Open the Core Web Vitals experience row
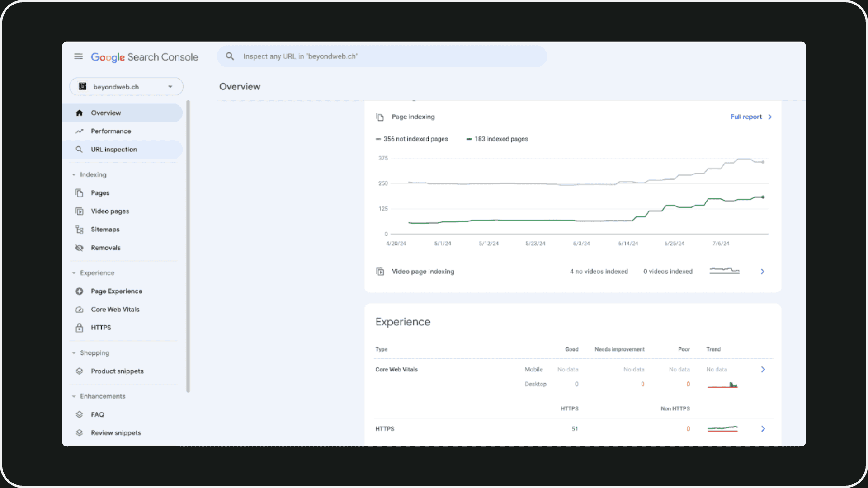Screen dimensions: 868x488 coord(574,376)
